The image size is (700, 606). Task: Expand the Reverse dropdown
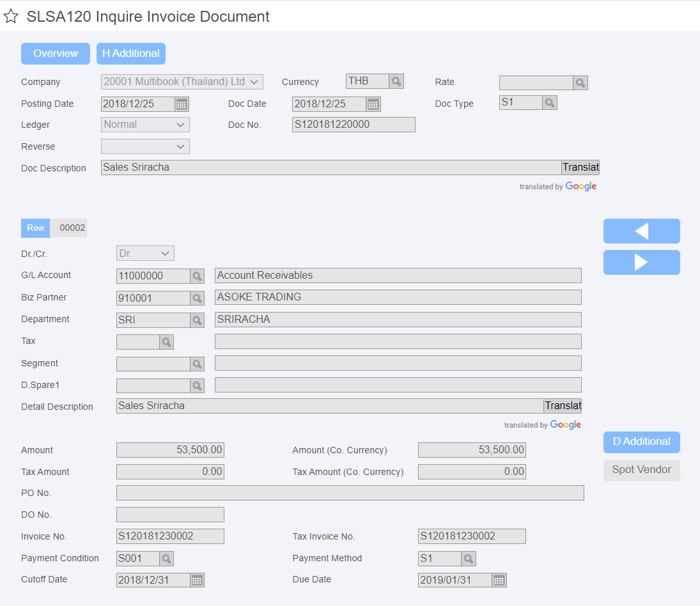[146, 146]
